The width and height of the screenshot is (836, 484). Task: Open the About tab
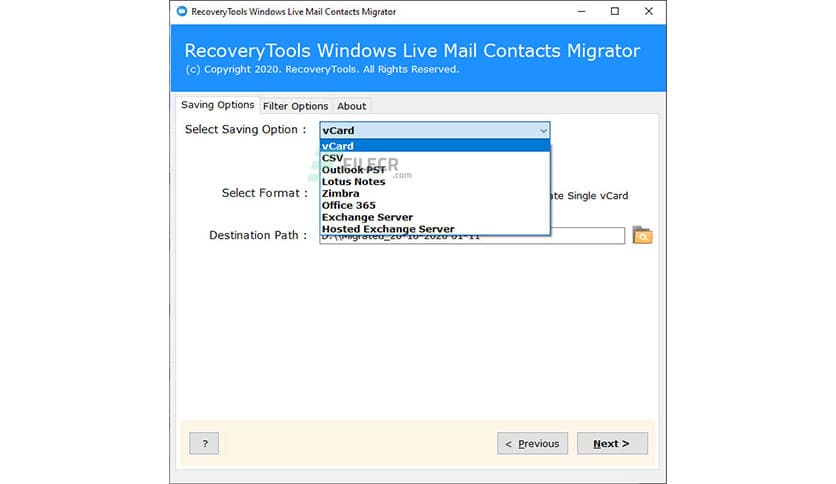pos(351,106)
